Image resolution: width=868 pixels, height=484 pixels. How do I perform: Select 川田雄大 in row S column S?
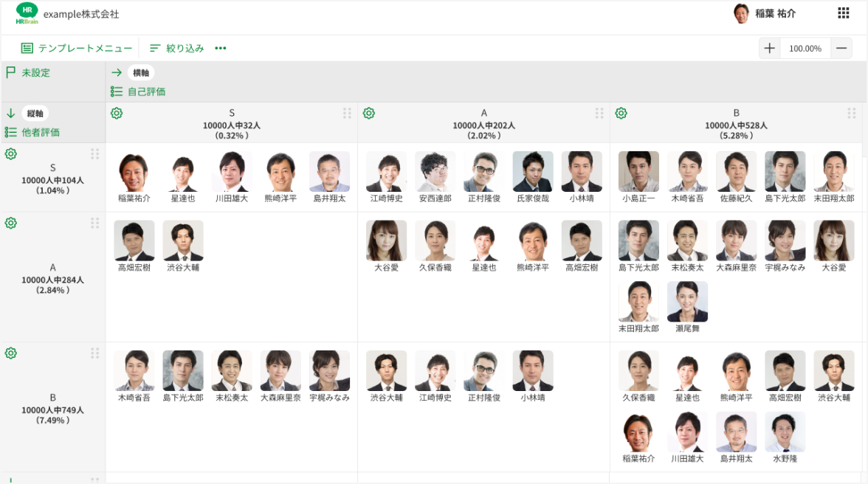point(232,177)
